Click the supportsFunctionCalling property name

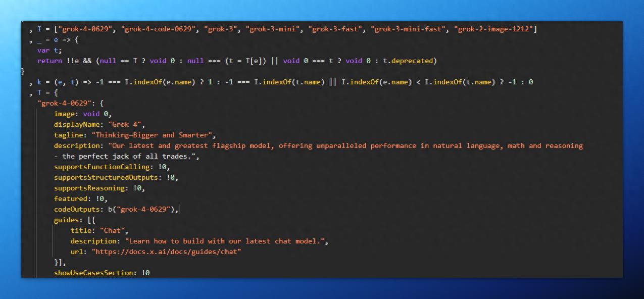tap(103, 167)
